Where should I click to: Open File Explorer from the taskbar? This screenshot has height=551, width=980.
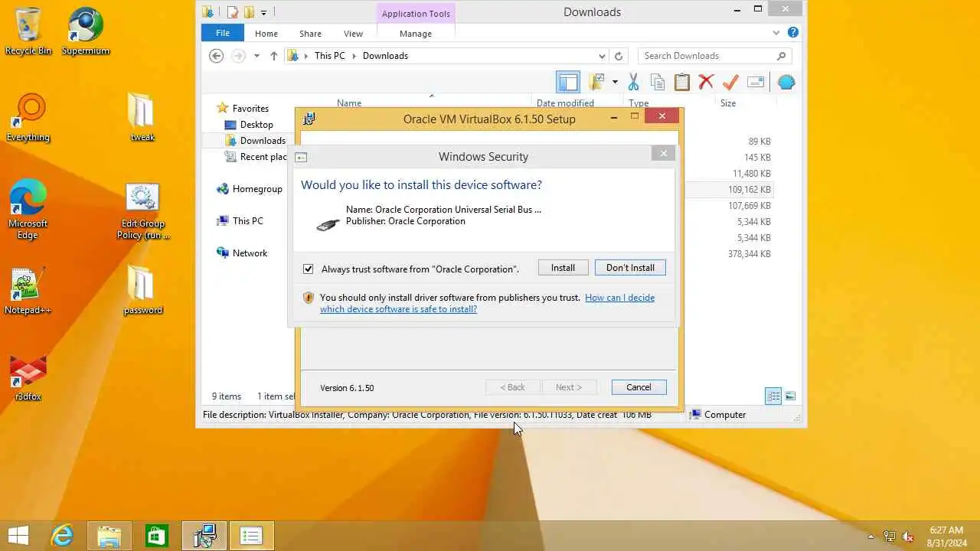(109, 536)
